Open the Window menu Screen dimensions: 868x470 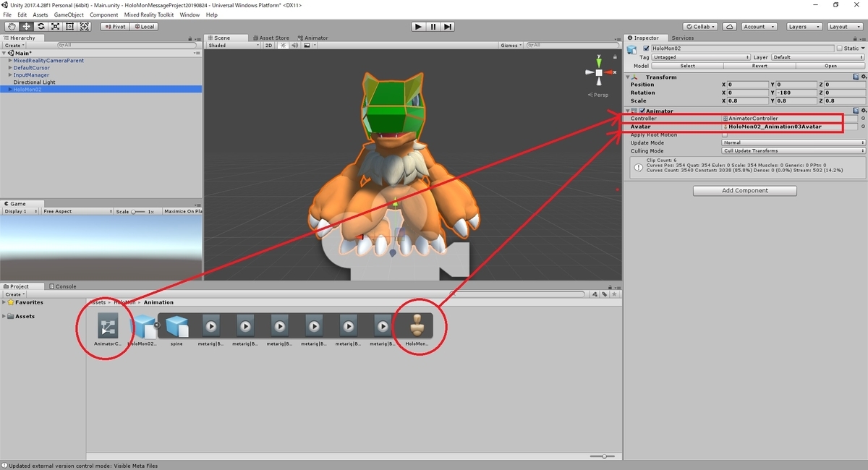pos(190,14)
